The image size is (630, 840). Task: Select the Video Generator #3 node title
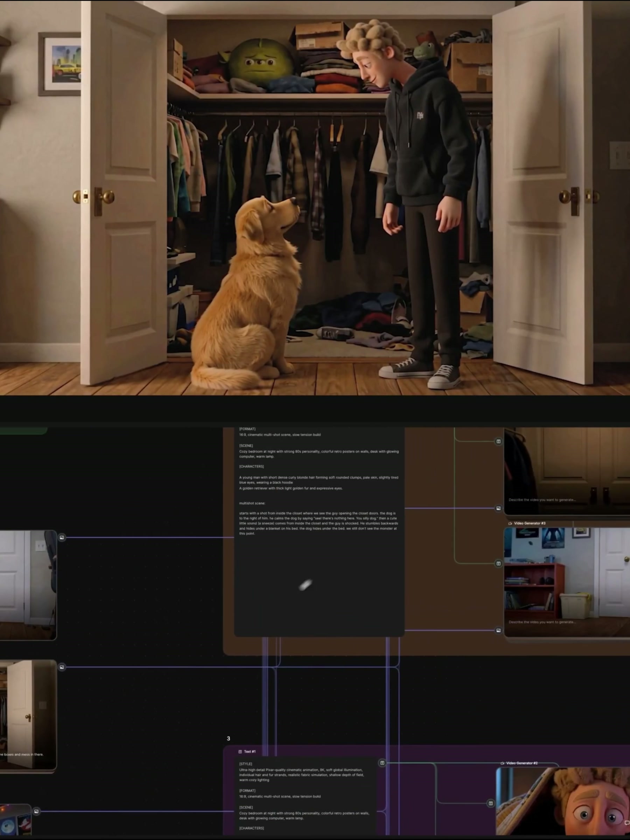(530, 523)
